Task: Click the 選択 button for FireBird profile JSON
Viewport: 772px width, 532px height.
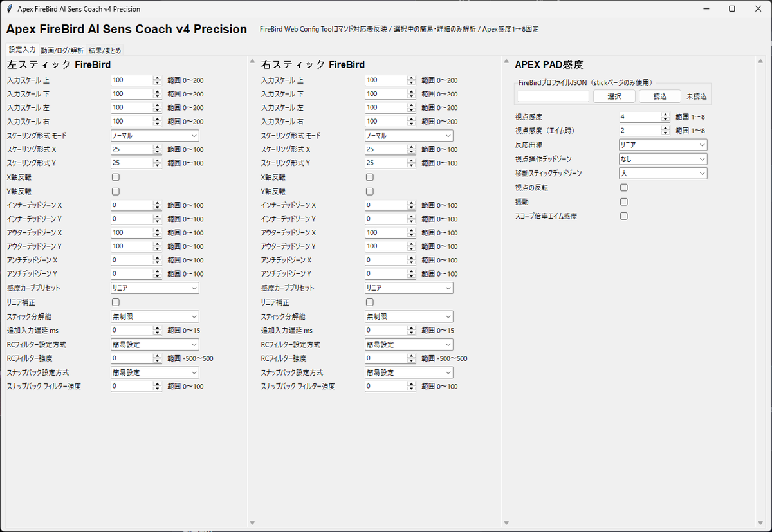Action: point(614,96)
